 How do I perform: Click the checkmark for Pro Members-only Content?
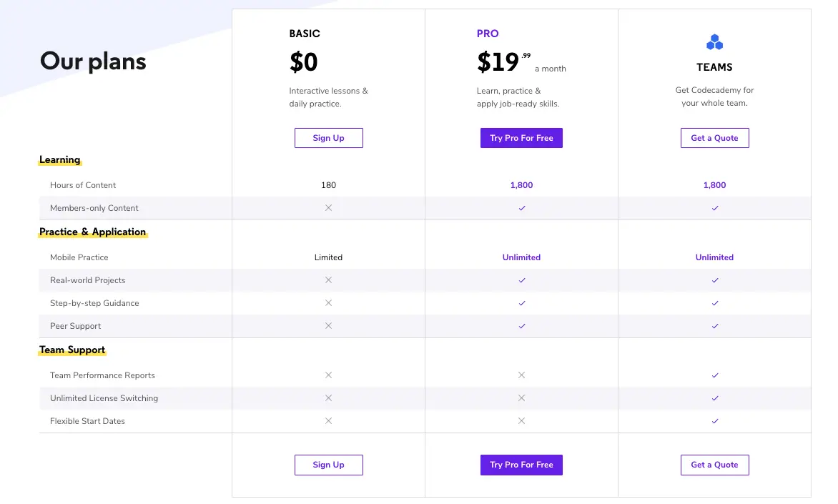click(521, 208)
